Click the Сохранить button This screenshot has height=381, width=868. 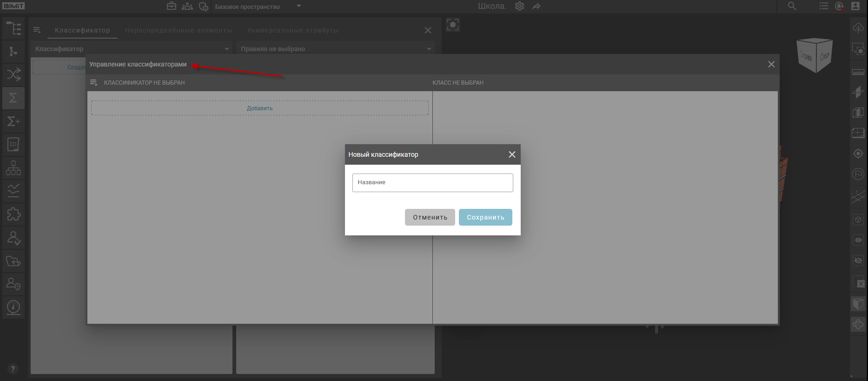485,217
